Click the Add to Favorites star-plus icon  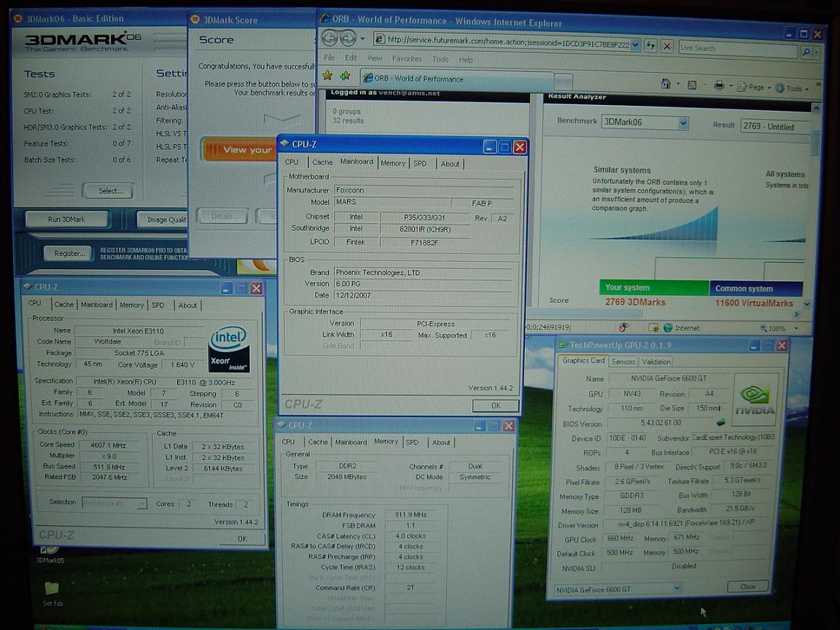pos(345,76)
